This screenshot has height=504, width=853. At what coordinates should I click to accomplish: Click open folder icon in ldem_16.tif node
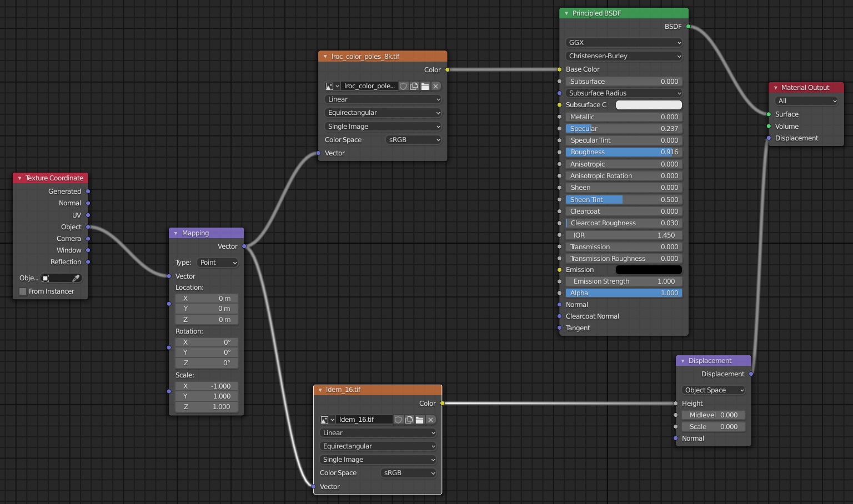click(420, 420)
